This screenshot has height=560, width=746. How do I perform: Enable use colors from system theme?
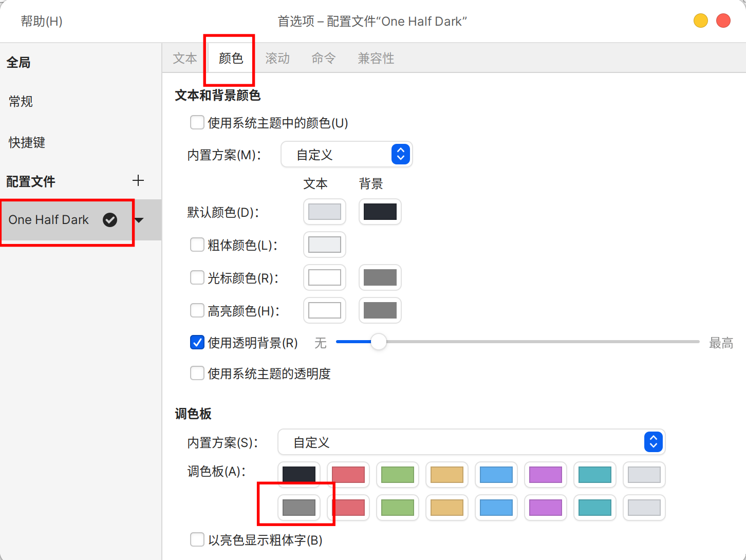coord(197,123)
